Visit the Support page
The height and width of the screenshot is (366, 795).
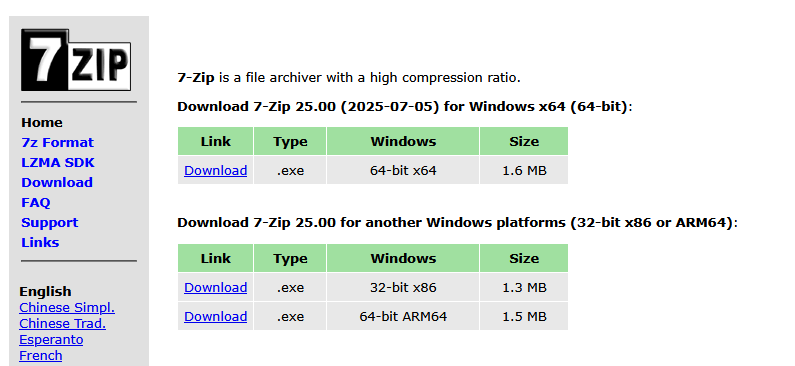pos(50,223)
